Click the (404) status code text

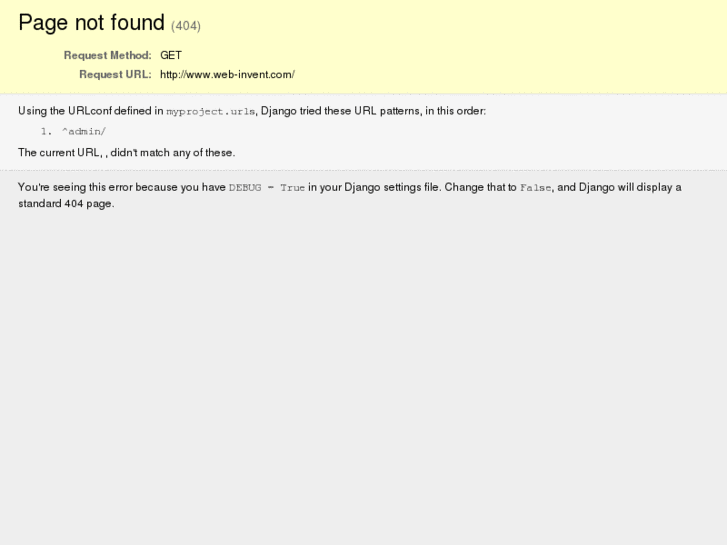(186, 26)
